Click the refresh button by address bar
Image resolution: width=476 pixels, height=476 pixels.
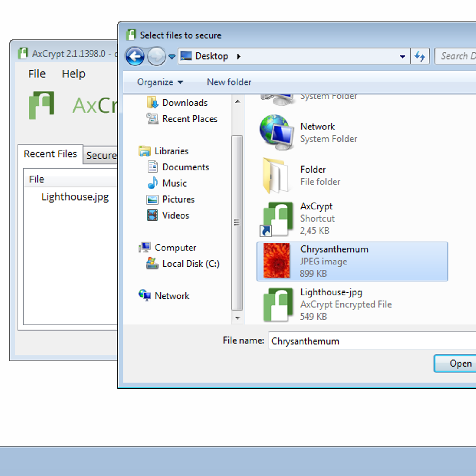click(x=420, y=56)
